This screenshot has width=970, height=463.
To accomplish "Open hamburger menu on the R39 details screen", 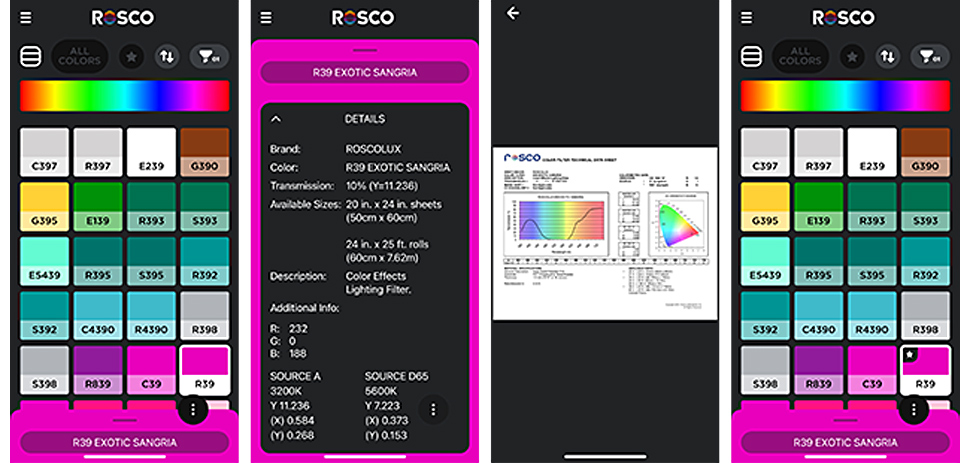I will 266,18.
